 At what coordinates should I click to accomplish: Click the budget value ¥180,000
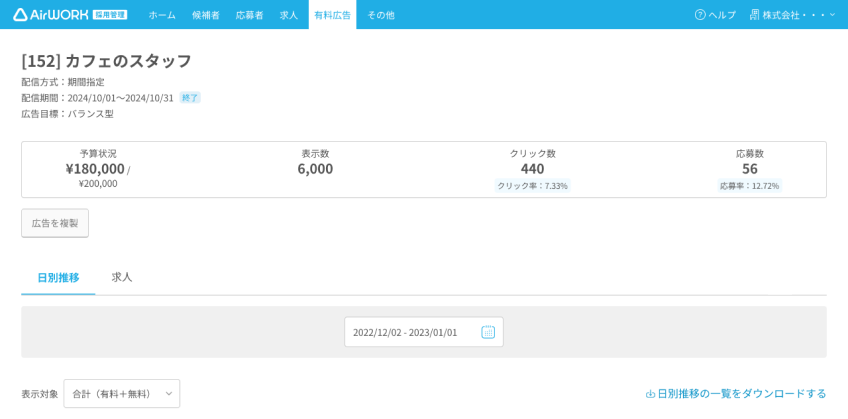(x=95, y=169)
